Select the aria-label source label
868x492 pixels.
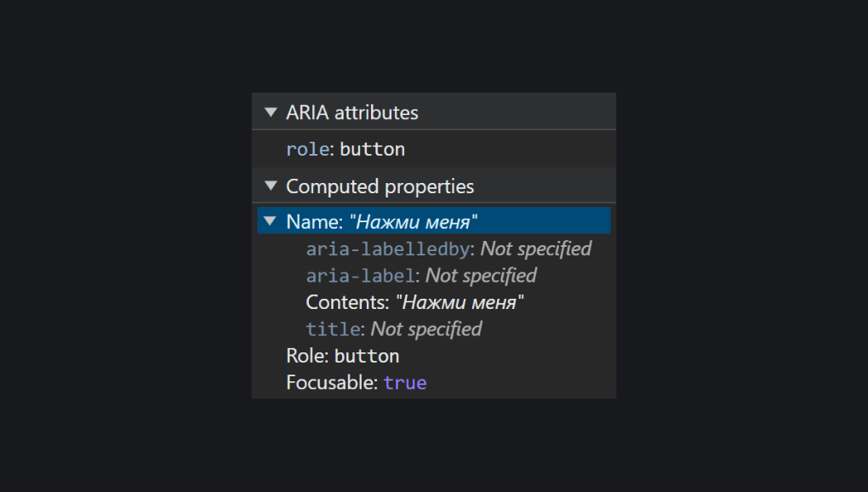coord(360,275)
